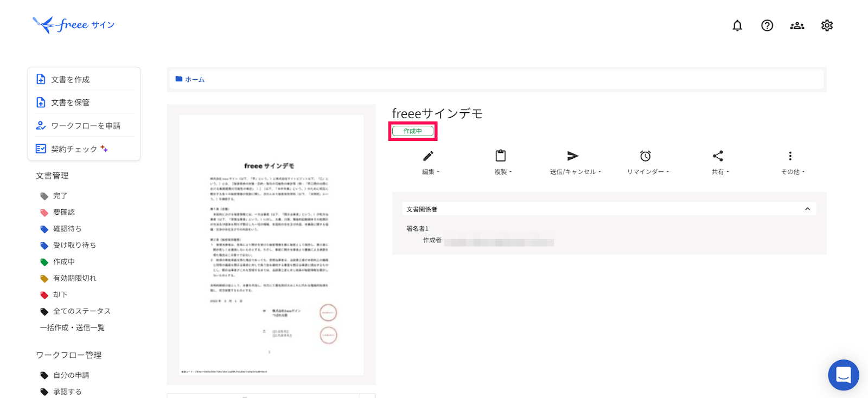Click the 文書管理 section heading
868x398 pixels.
(52, 176)
